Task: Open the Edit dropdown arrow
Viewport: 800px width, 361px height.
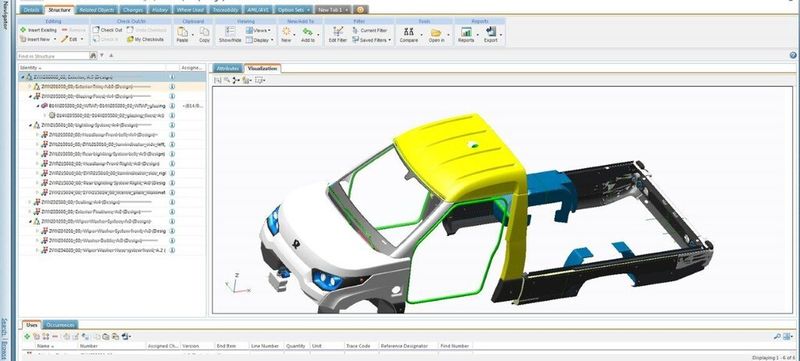Action: point(82,39)
